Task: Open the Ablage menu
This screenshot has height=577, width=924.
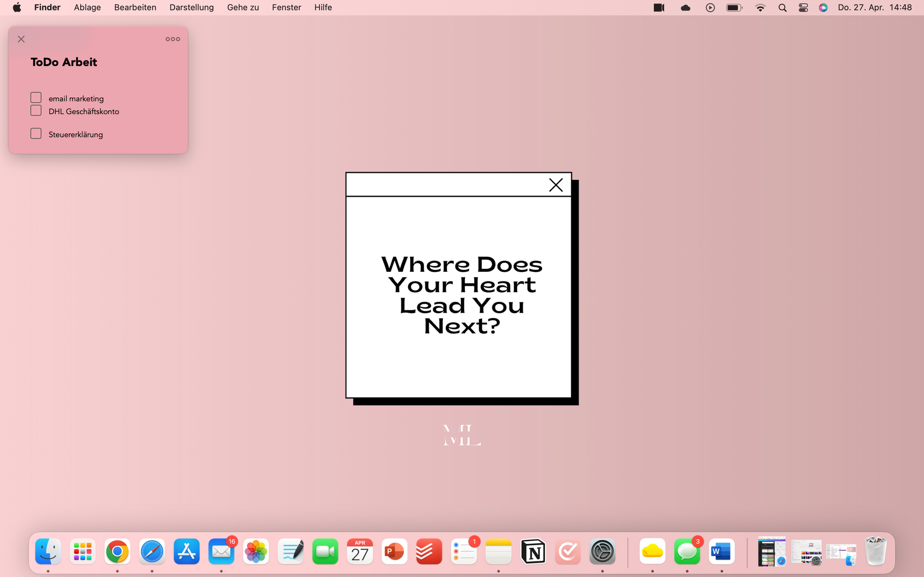Action: (x=87, y=8)
